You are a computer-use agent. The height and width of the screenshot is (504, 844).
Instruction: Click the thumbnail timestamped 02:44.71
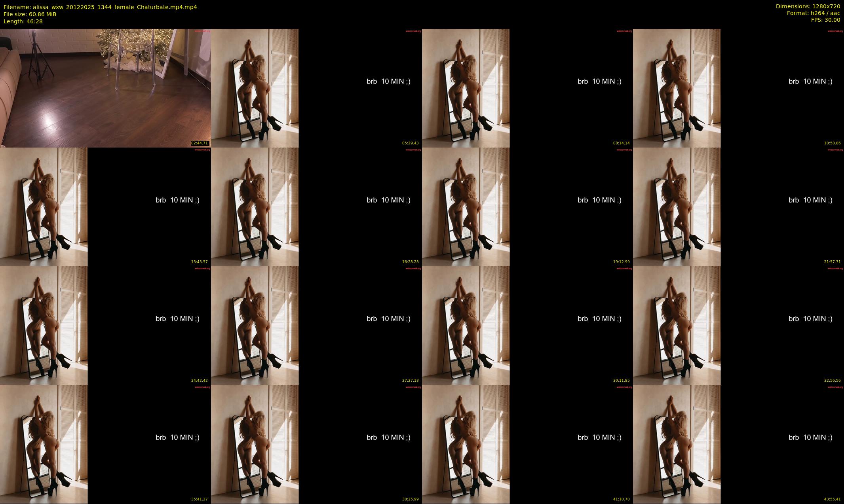tap(105, 88)
